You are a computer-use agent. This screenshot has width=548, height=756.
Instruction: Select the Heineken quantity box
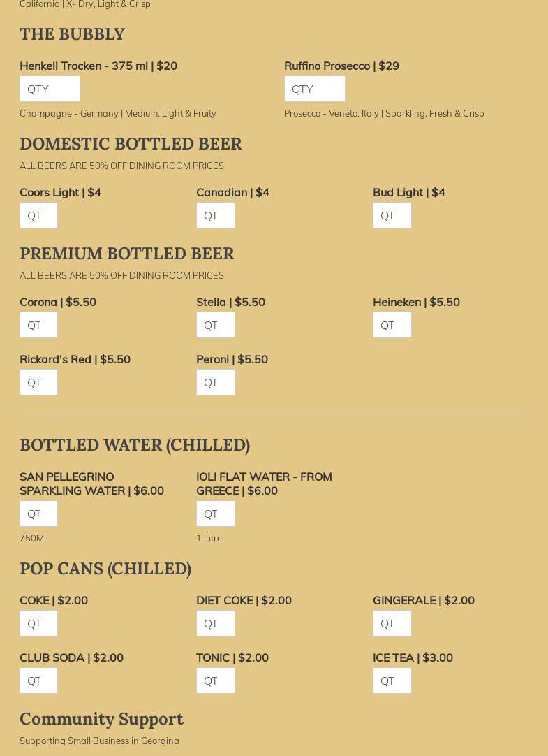click(392, 325)
